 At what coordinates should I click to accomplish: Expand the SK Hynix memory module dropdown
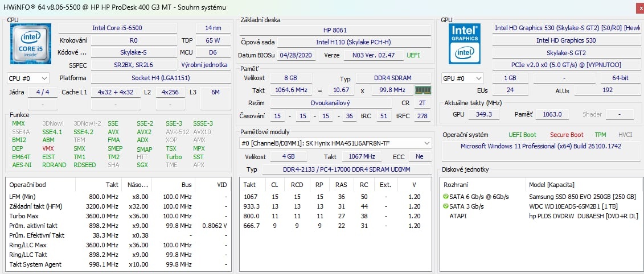(x=426, y=143)
